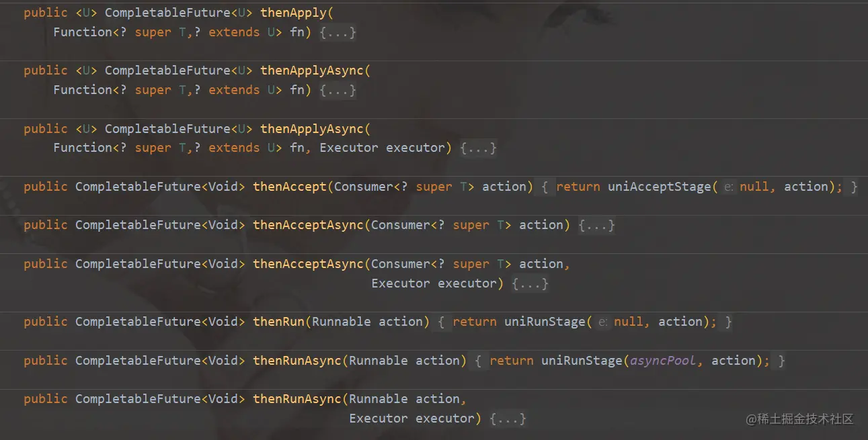Click thenRunAsync name in the asyncPool one-liner
The image size is (868, 440).
coord(297,361)
